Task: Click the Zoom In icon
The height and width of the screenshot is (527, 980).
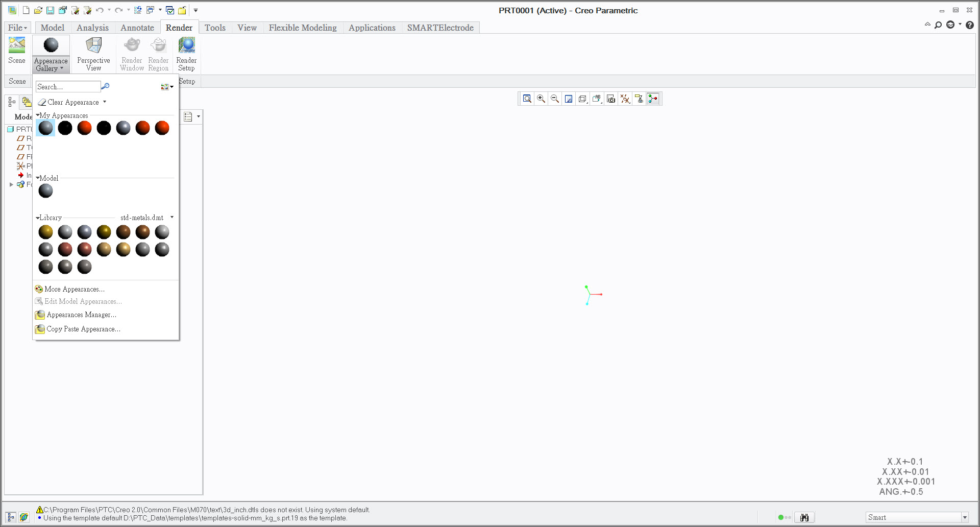Action: pyautogui.click(x=541, y=99)
